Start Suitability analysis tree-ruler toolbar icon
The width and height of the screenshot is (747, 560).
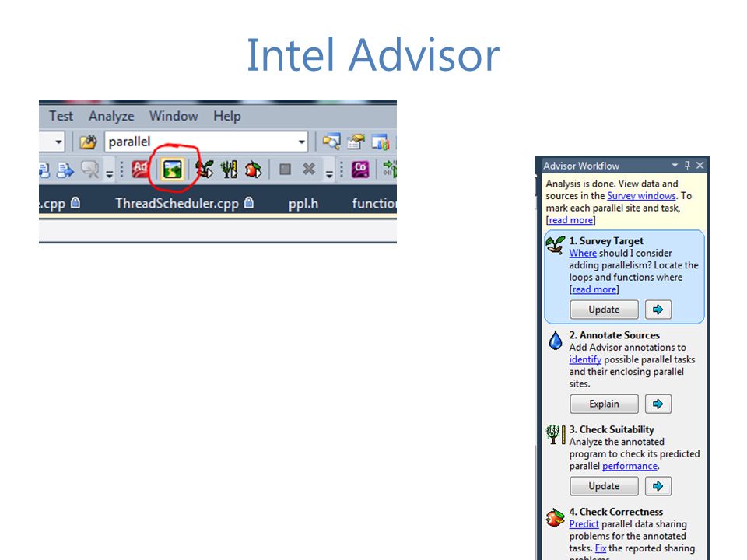(229, 169)
